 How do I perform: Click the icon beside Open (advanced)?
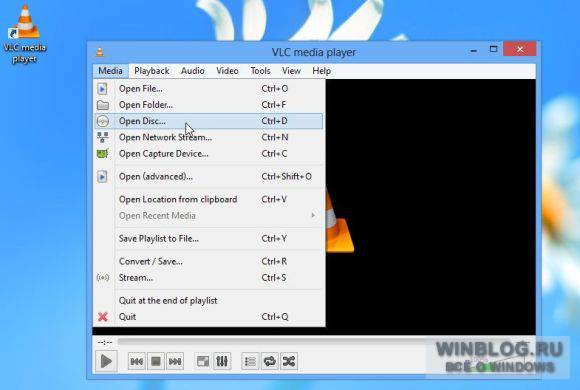[102, 176]
